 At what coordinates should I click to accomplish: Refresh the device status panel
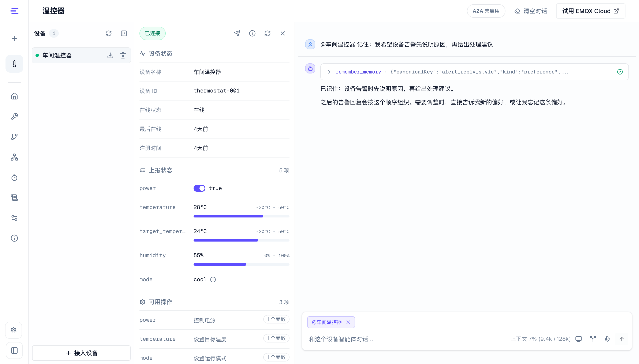[x=268, y=33]
